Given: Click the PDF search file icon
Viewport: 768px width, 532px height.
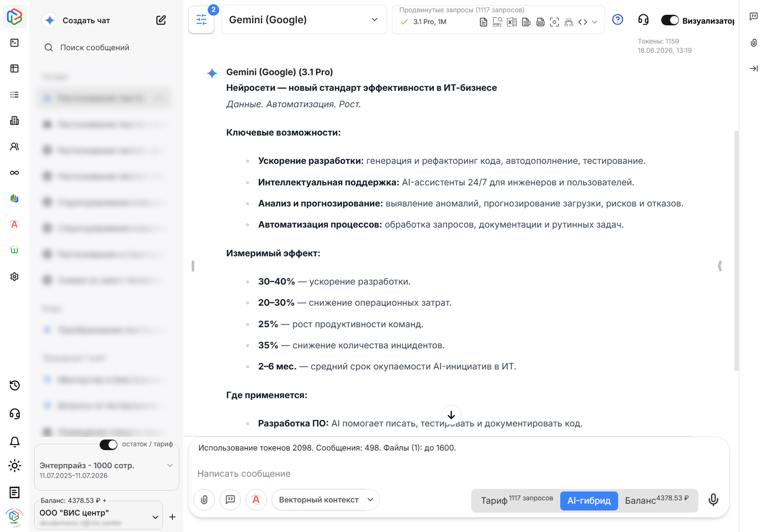Looking at the screenshot, I should coord(497,22).
